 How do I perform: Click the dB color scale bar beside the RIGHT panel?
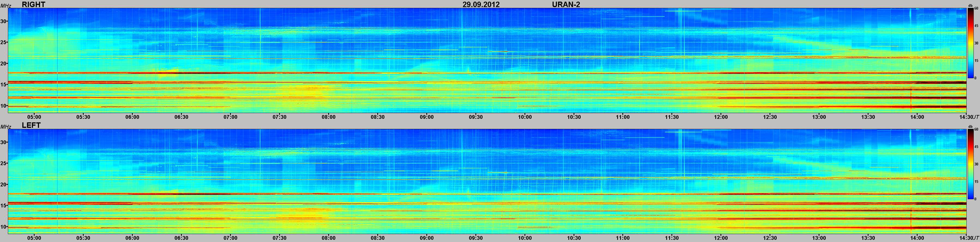point(971,43)
